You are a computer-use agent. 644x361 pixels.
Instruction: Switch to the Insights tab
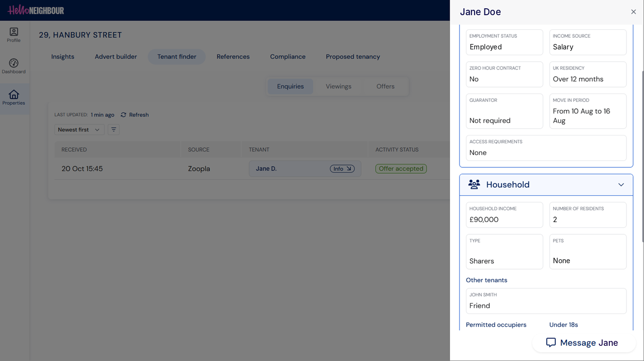coord(63,57)
